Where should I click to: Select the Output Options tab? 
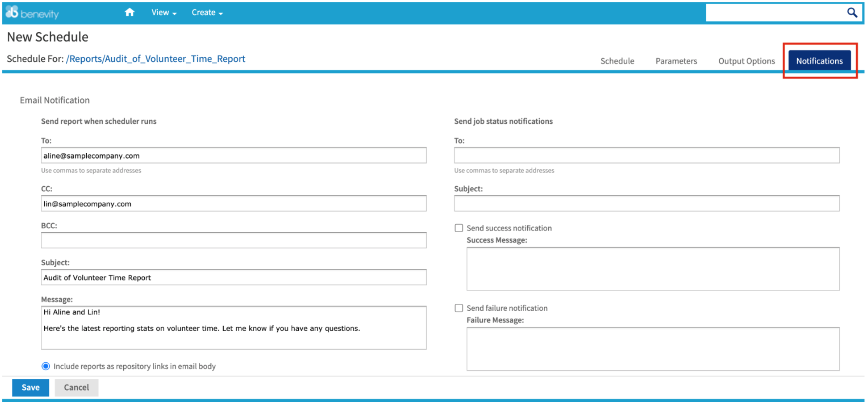pyautogui.click(x=746, y=61)
